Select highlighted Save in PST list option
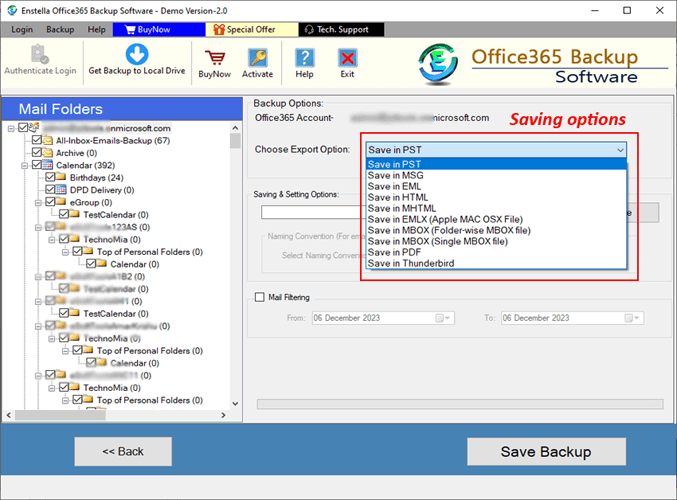Screen dimensions: 677x500 coord(496,164)
